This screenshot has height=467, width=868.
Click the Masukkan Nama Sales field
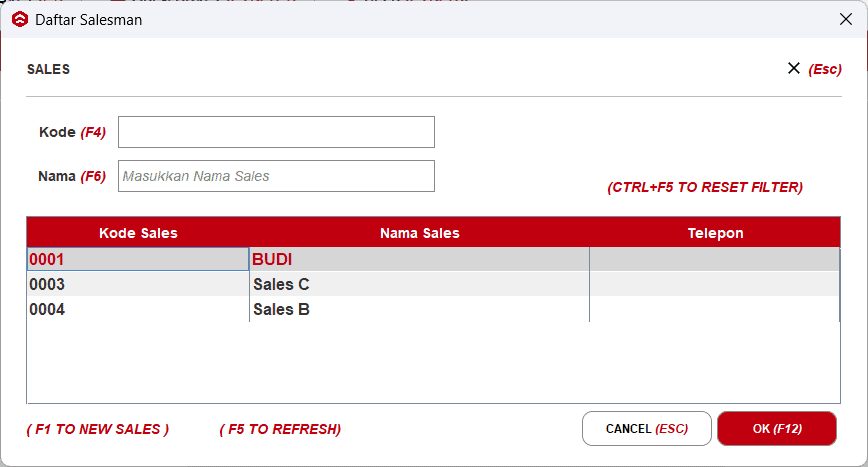click(276, 176)
